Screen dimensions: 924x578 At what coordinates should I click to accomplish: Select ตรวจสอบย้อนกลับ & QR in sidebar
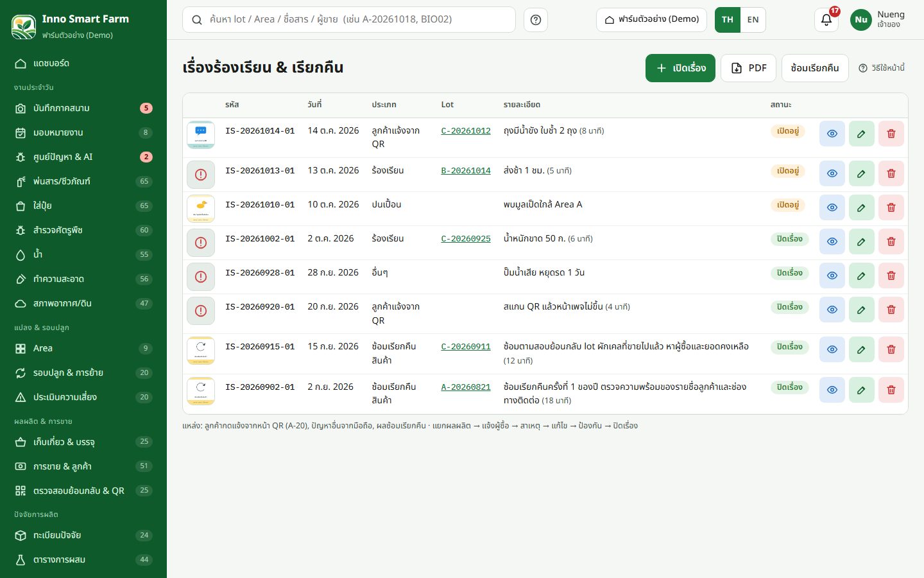[x=83, y=491]
